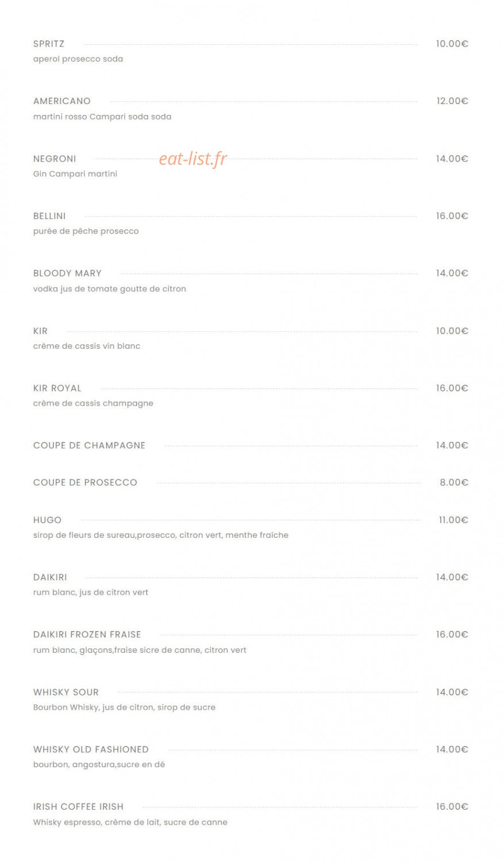The image size is (504, 862).
Task: Select the HUGO cocktail name
Action: click(x=47, y=520)
